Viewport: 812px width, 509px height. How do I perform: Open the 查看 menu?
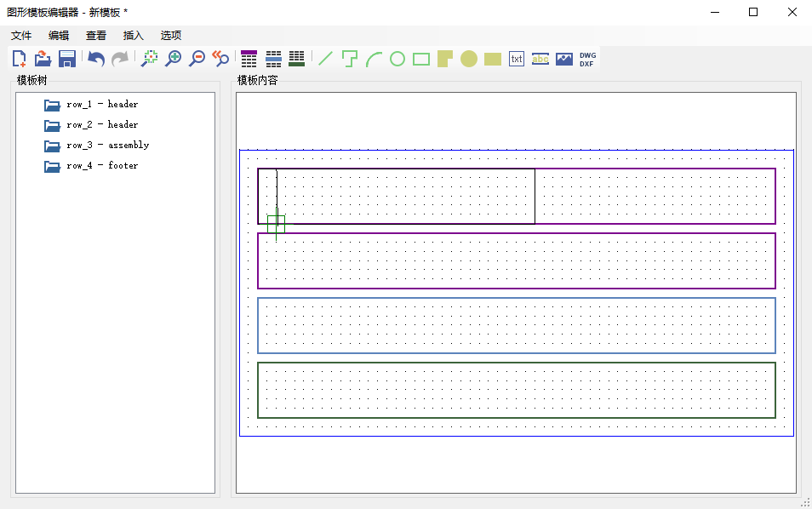coord(96,35)
